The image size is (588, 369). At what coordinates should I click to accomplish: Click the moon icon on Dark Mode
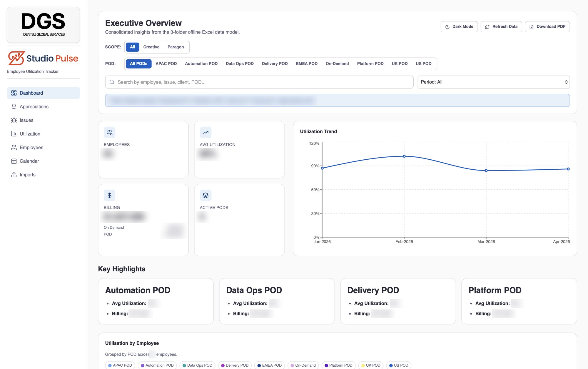[447, 27]
